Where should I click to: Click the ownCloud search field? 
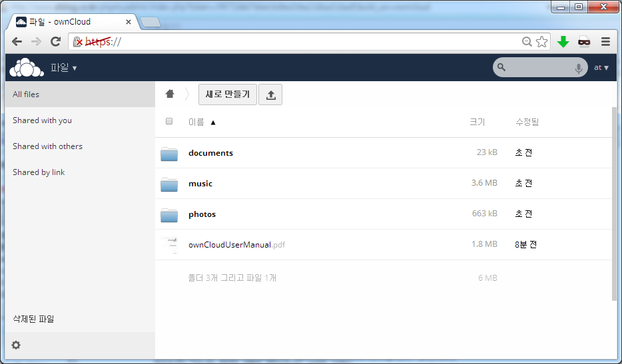pos(540,67)
